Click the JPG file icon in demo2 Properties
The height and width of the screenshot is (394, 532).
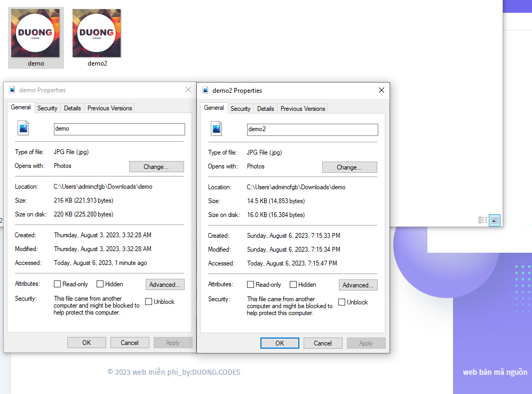(x=217, y=128)
